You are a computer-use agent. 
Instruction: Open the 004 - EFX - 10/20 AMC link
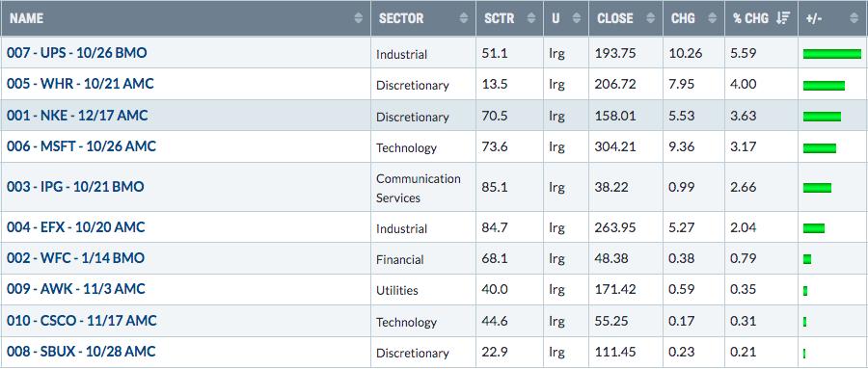[x=76, y=226]
